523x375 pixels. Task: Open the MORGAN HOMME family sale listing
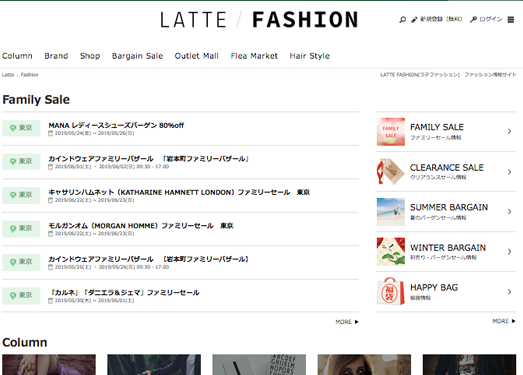point(141,226)
